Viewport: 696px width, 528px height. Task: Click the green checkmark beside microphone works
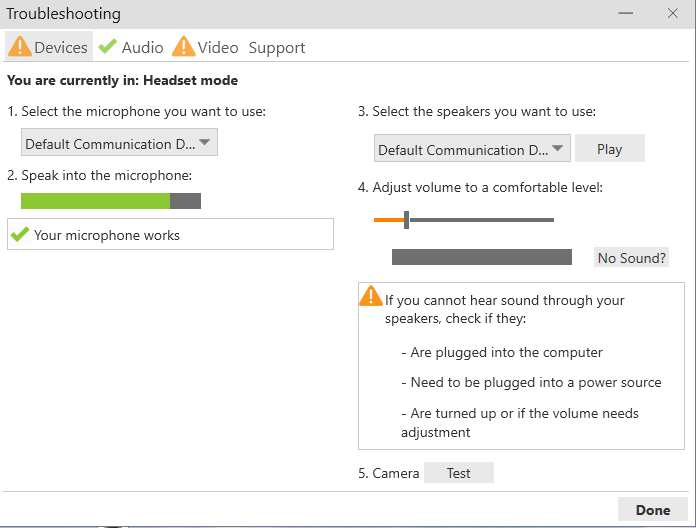(x=19, y=235)
